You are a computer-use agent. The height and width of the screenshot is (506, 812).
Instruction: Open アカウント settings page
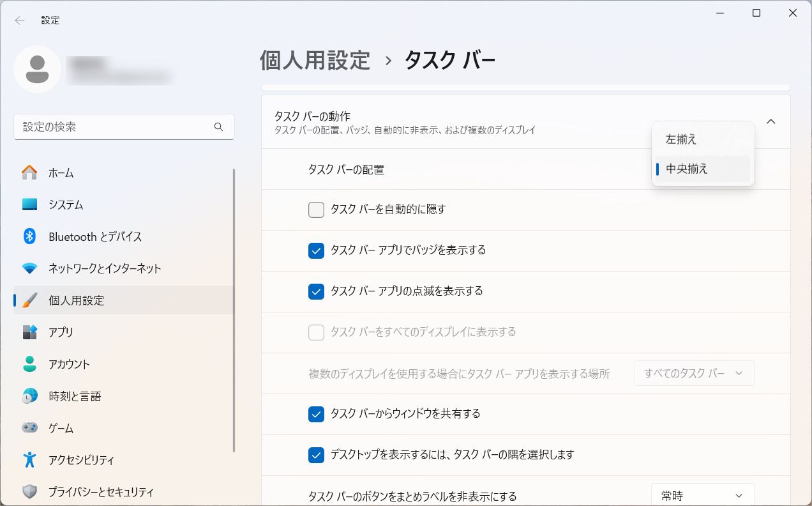click(123, 364)
